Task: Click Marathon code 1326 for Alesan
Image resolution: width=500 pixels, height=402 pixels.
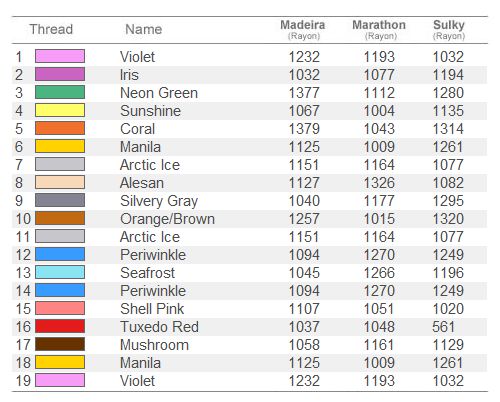Action: coord(379,183)
